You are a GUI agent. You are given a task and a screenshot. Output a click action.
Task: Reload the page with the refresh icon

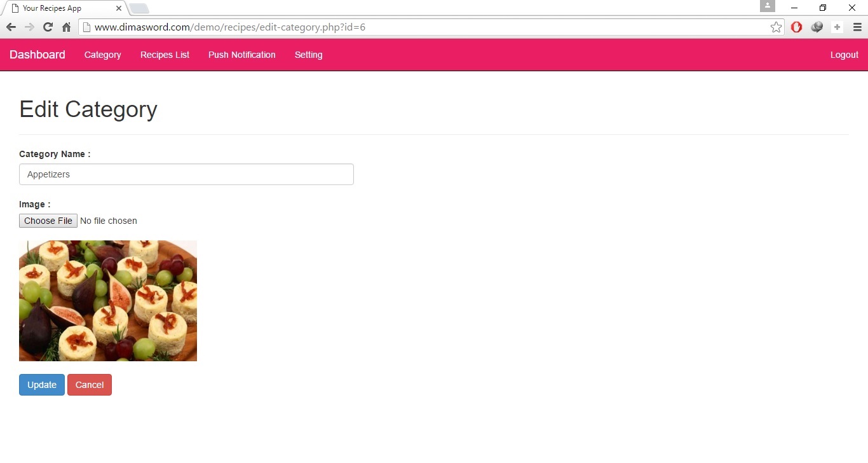pyautogui.click(x=48, y=27)
